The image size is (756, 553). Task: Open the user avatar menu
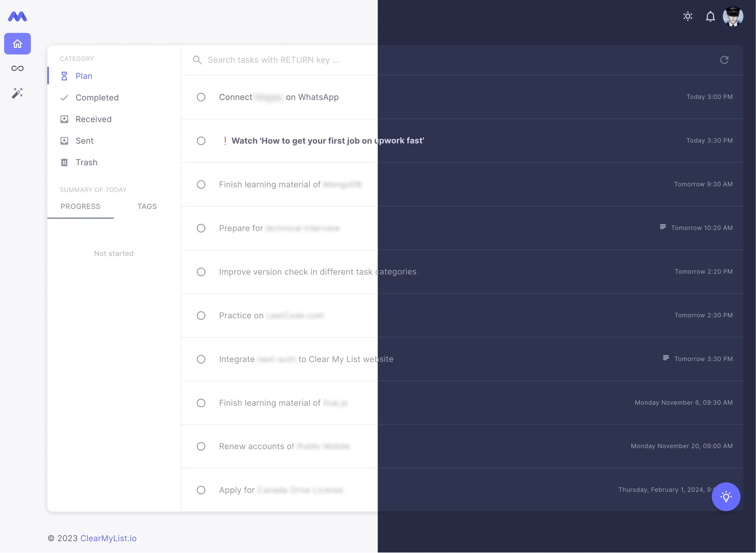click(733, 16)
